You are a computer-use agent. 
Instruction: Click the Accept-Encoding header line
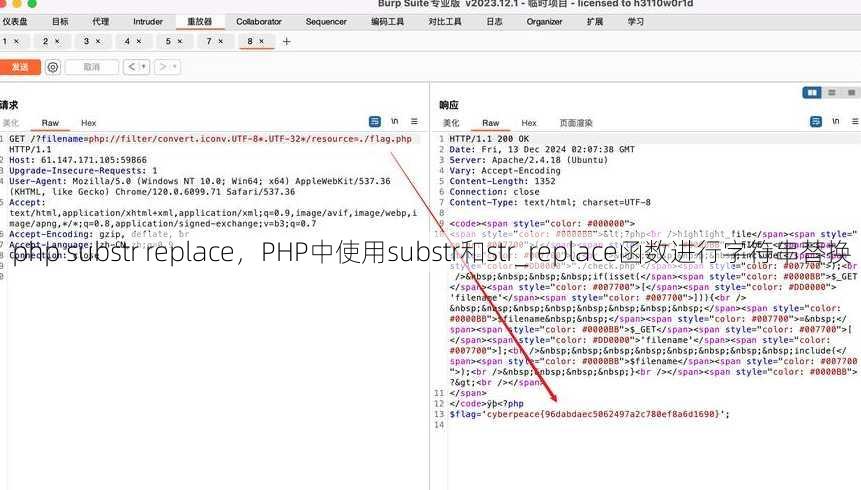(99, 234)
